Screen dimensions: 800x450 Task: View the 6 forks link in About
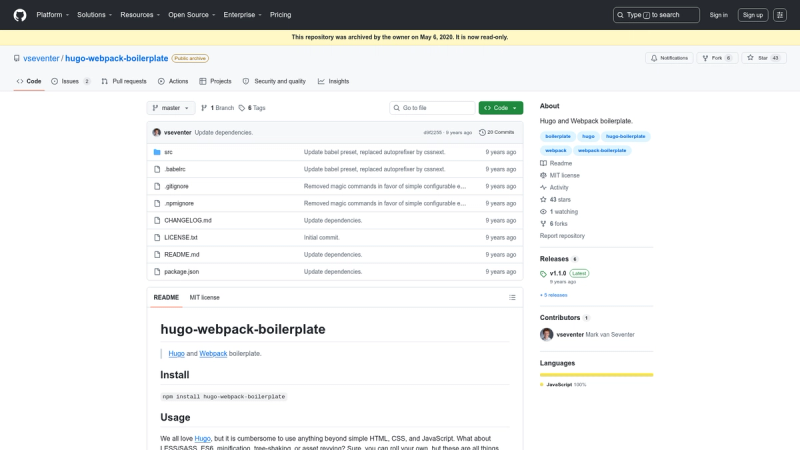pos(554,224)
